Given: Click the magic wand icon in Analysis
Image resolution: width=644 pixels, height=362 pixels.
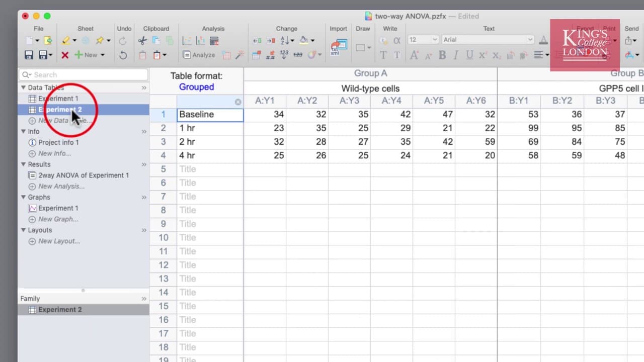Looking at the screenshot, I should 240,55.
